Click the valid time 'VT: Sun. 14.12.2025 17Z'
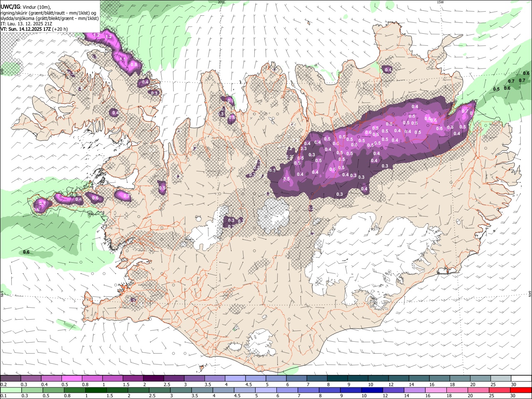532x399 pixels. click(26, 29)
